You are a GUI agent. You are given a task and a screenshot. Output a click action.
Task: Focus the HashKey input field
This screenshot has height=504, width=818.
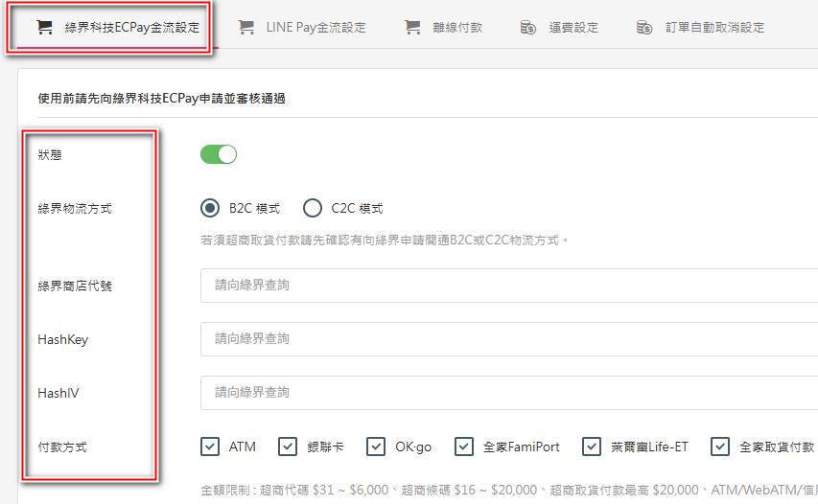509,339
